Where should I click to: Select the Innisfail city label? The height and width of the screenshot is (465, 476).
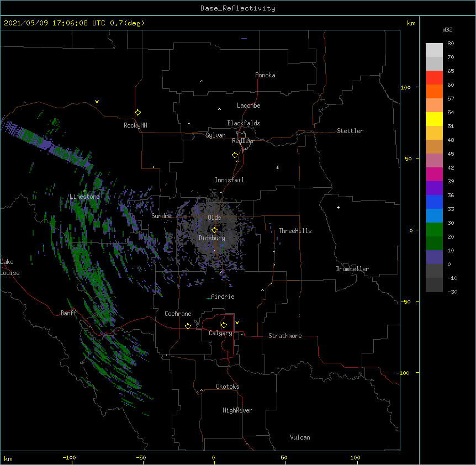click(x=229, y=180)
